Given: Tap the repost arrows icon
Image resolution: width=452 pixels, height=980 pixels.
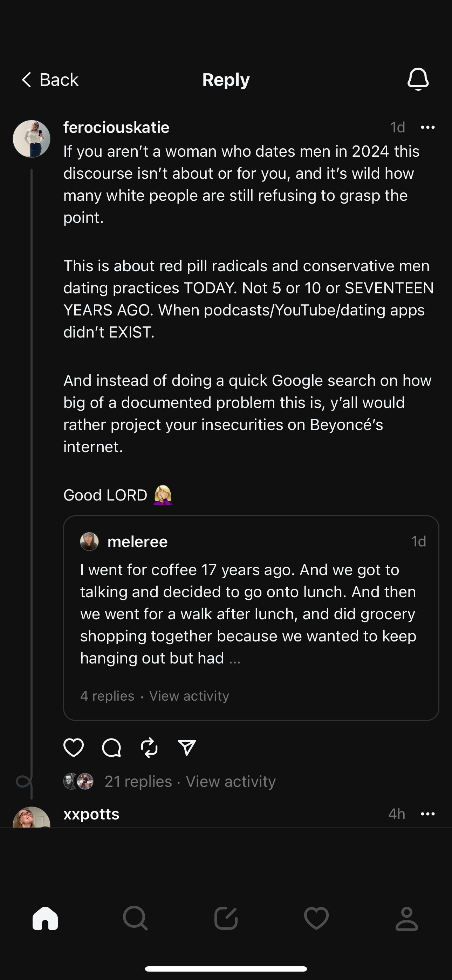Looking at the screenshot, I should [x=149, y=747].
